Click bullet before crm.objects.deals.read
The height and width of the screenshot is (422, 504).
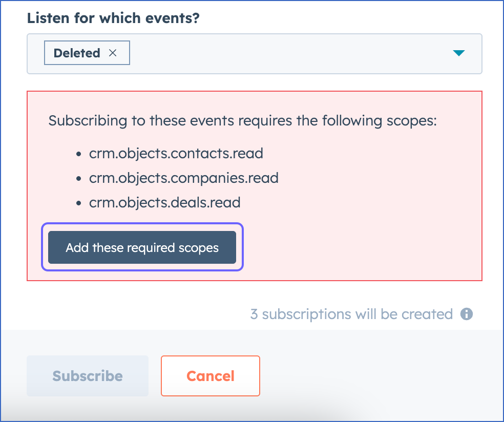point(79,203)
